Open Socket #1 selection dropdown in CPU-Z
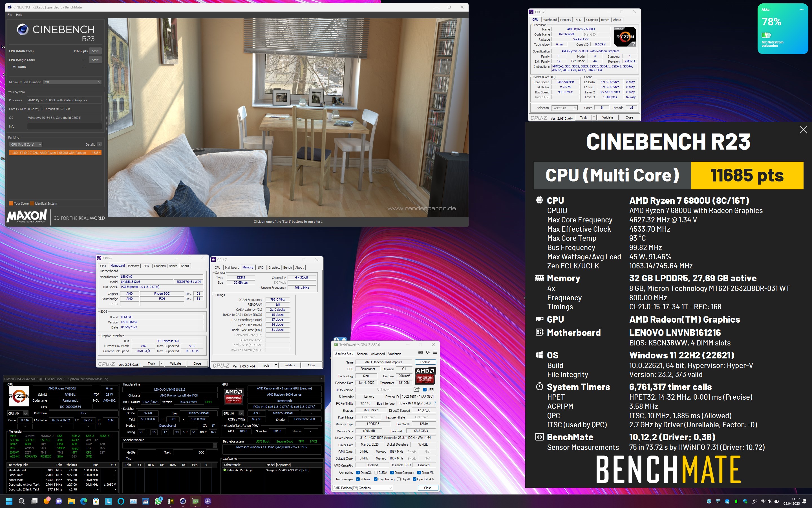The width and height of the screenshot is (812, 508). [x=565, y=108]
